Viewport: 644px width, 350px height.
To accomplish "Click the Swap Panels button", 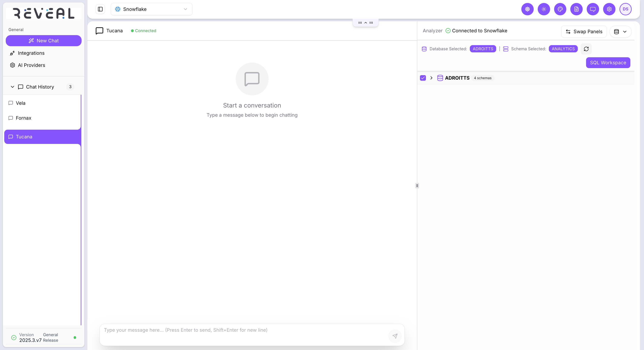I will coord(584,32).
